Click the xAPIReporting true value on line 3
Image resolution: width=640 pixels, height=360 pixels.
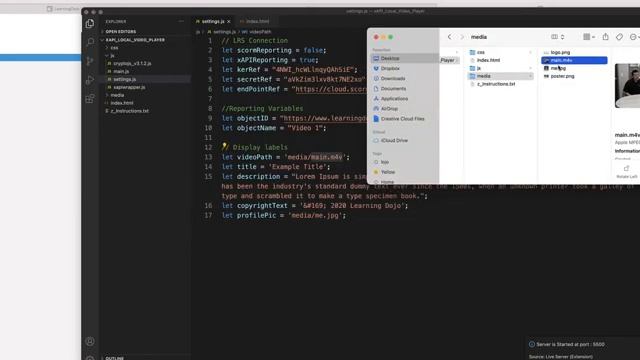click(307, 60)
